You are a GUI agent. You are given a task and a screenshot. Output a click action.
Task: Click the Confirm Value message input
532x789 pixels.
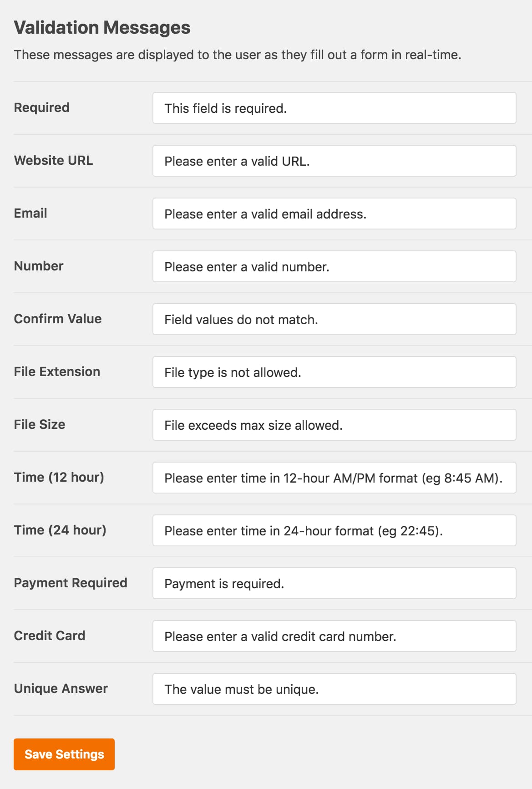pos(334,319)
